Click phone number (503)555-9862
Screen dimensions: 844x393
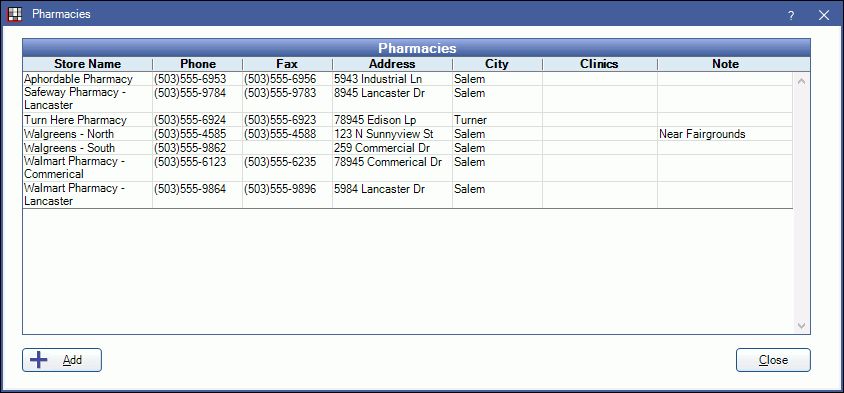click(x=190, y=148)
